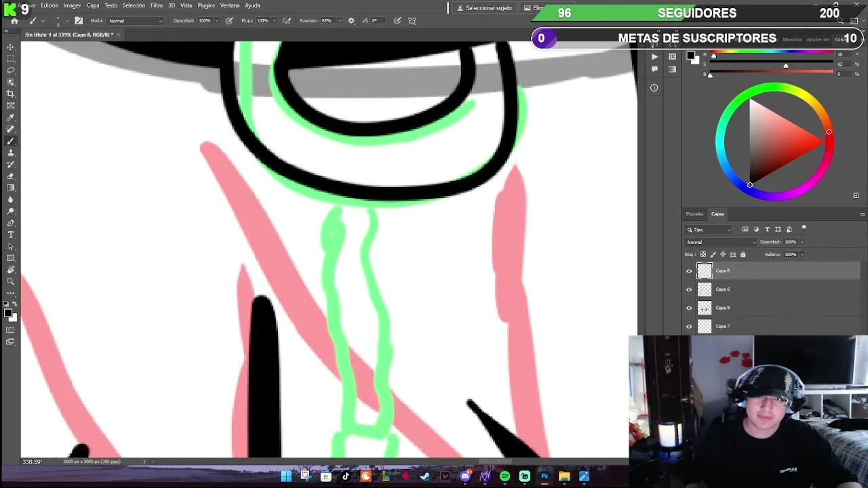
Task: Enable airbrush build-up effects
Action: (287, 21)
